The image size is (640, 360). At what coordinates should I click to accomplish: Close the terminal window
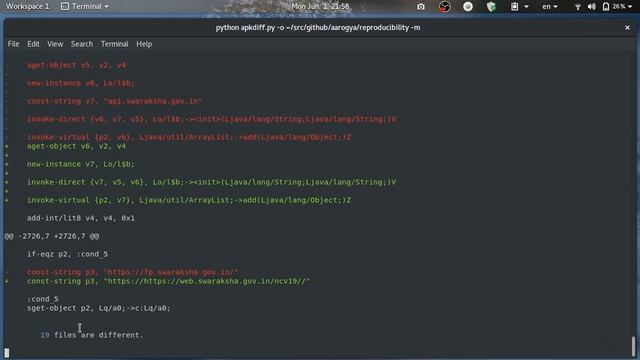pyautogui.click(x=627, y=28)
